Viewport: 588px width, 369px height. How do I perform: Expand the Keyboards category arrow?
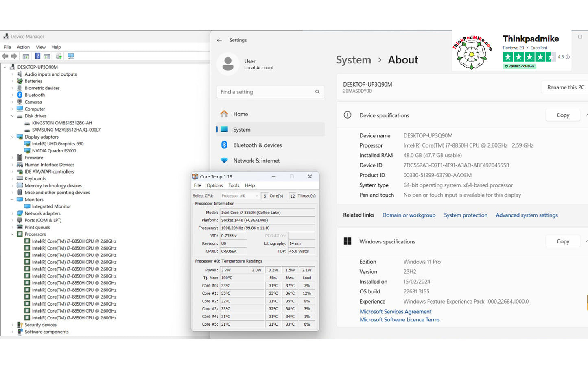12,178
